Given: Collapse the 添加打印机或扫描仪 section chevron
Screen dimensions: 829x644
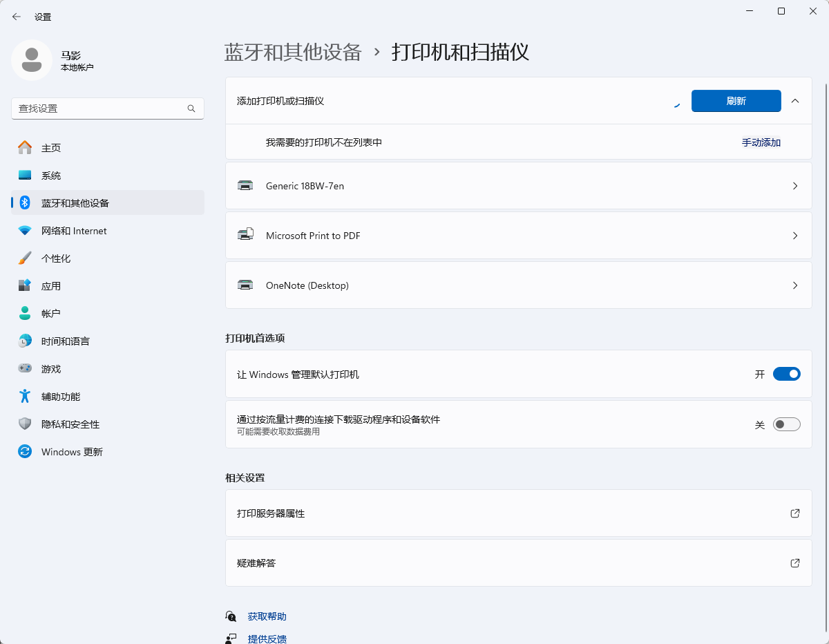Looking at the screenshot, I should click(x=794, y=101).
